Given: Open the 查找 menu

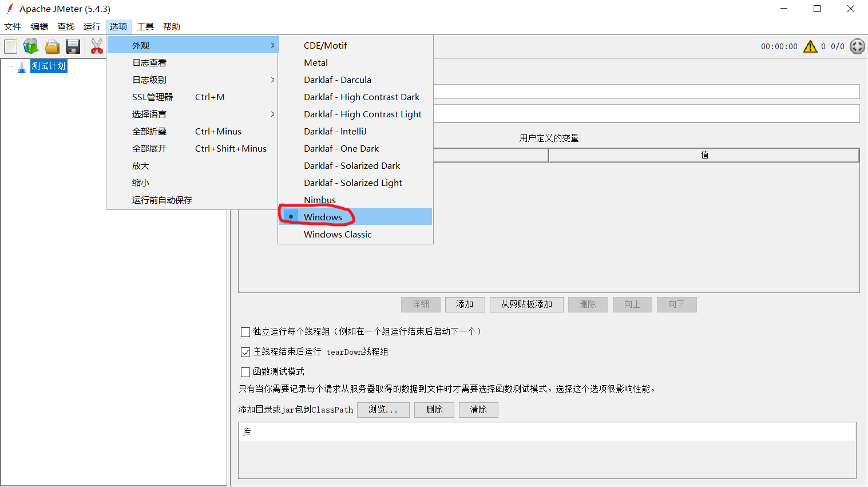Looking at the screenshot, I should point(66,27).
